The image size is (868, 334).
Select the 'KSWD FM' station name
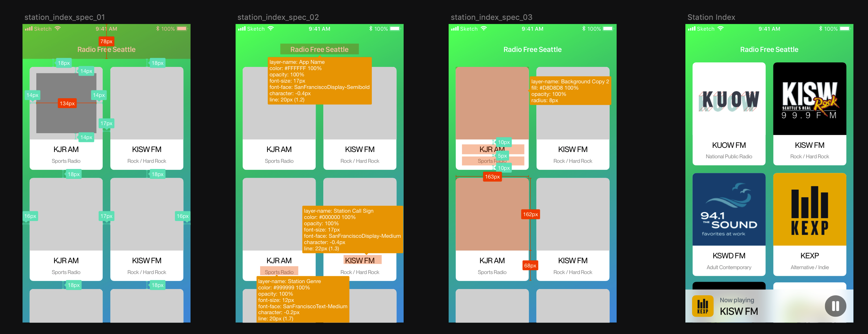coord(729,256)
